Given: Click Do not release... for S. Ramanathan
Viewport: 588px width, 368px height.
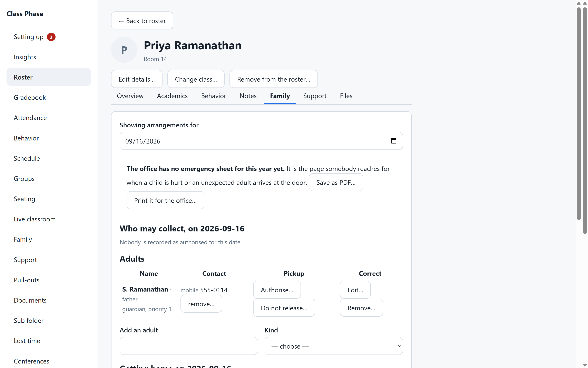Looking at the screenshot, I should tap(284, 308).
